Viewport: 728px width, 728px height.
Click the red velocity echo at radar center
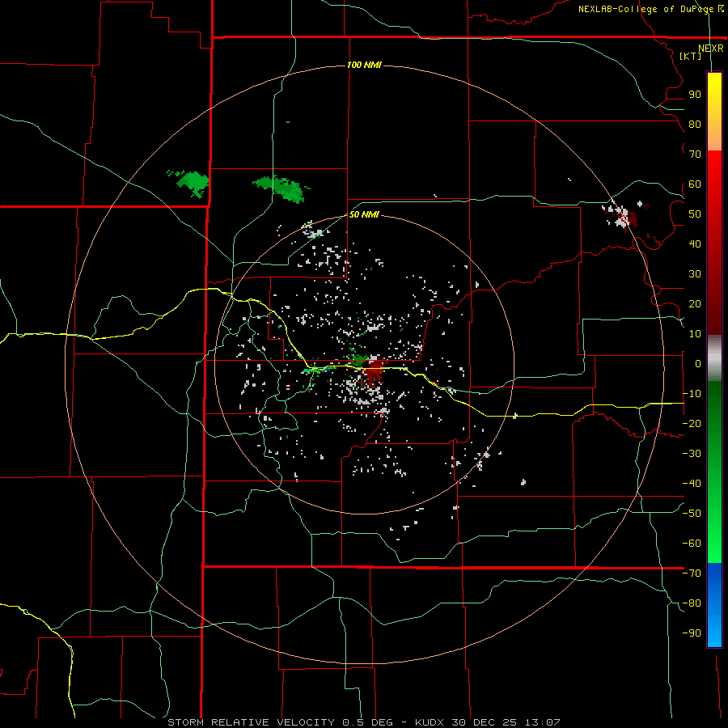pos(373,371)
